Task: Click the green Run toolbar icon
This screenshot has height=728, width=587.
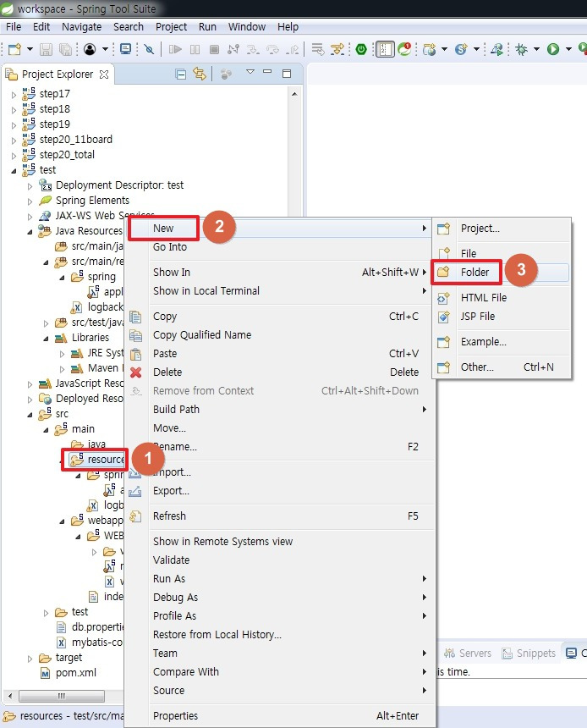Action: (x=552, y=49)
